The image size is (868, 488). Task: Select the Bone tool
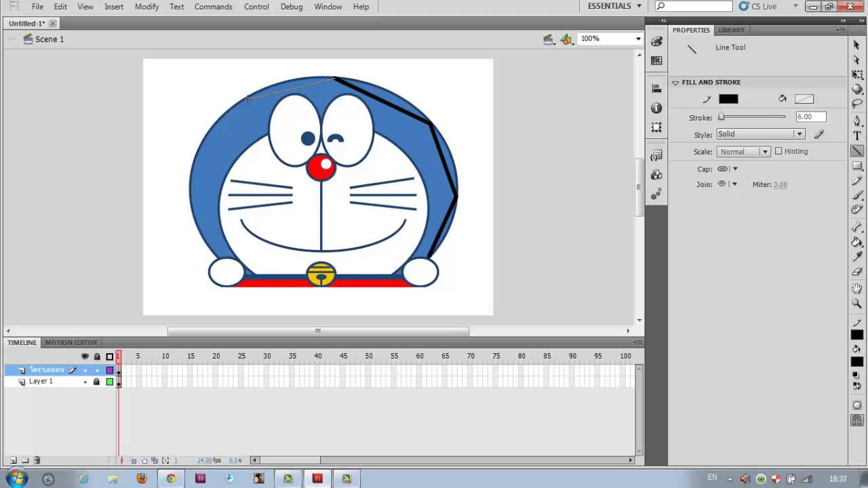click(x=857, y=228)
